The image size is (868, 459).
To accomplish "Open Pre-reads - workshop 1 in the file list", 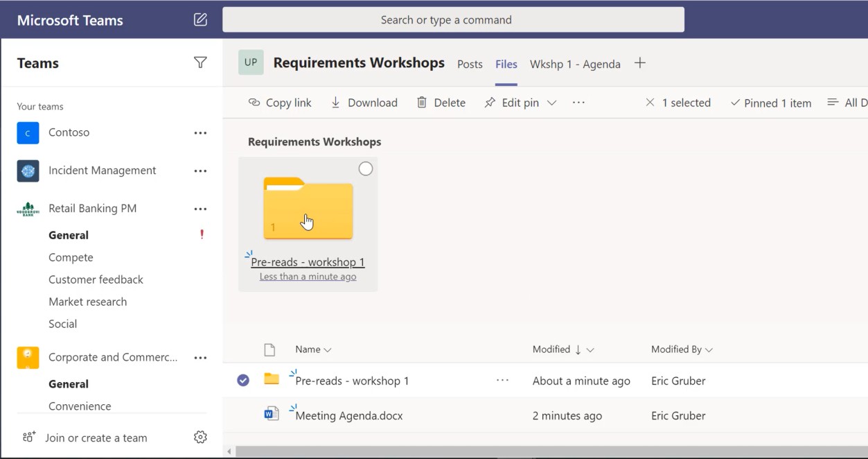I will point(352,381).
